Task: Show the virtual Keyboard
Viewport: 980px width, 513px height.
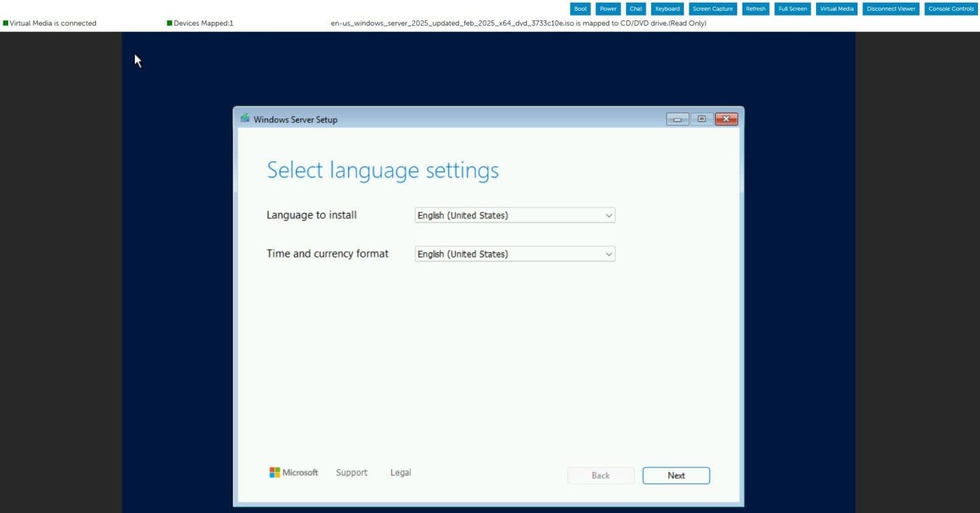Action: pos(667,9)
